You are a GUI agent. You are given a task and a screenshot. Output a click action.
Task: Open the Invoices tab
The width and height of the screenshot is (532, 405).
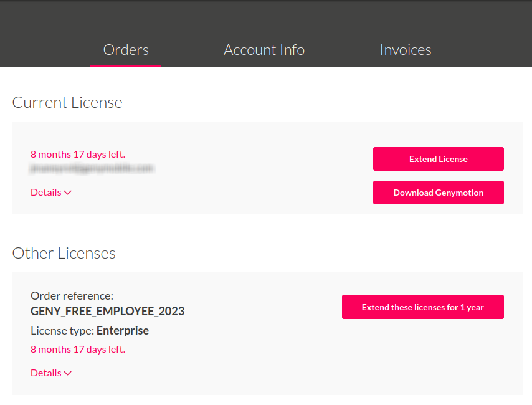point(406,50)
